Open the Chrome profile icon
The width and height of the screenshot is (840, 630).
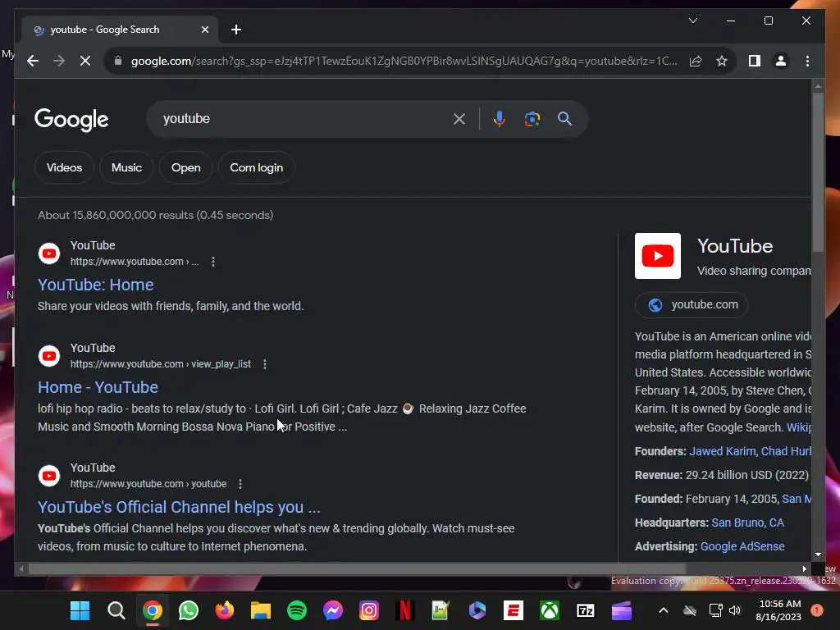point(781,61)
